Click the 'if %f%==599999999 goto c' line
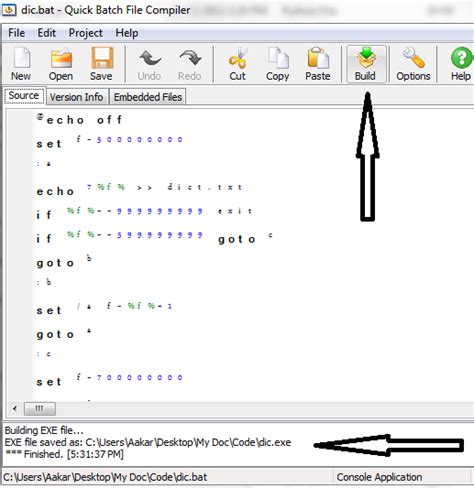The height and width of the screenshot is (488, 474). point(155,237)
